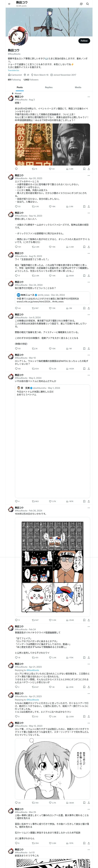This screenshot has width=98, height=868.
Task: Repost the pinned Aug 3 event post
Action: tap(34, 169)
